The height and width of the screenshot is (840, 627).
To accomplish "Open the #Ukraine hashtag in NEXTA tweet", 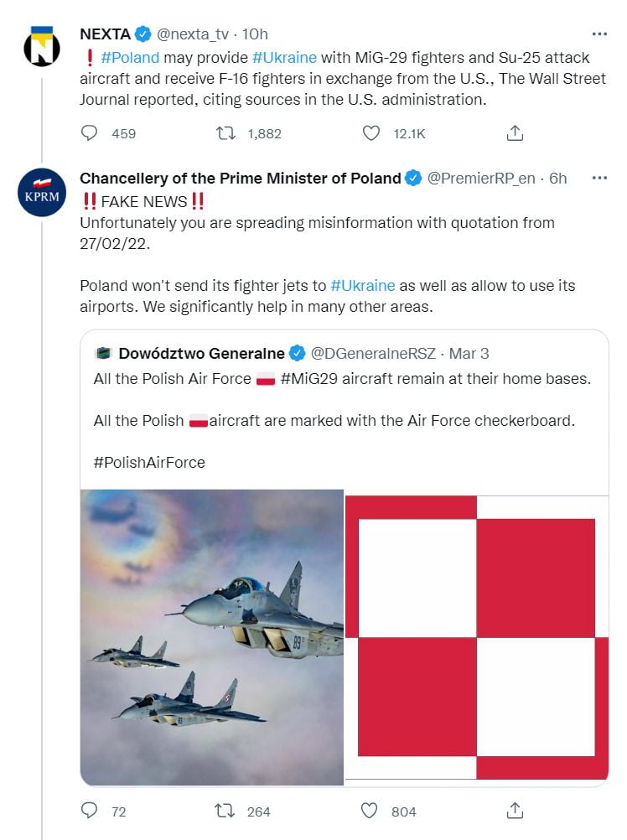I will [x=284, y=58].
